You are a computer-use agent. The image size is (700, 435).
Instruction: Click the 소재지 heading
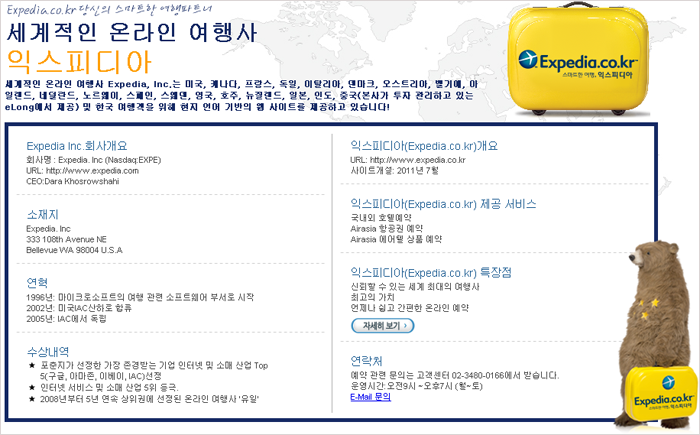pyautogui.click(x=42, y=214)
